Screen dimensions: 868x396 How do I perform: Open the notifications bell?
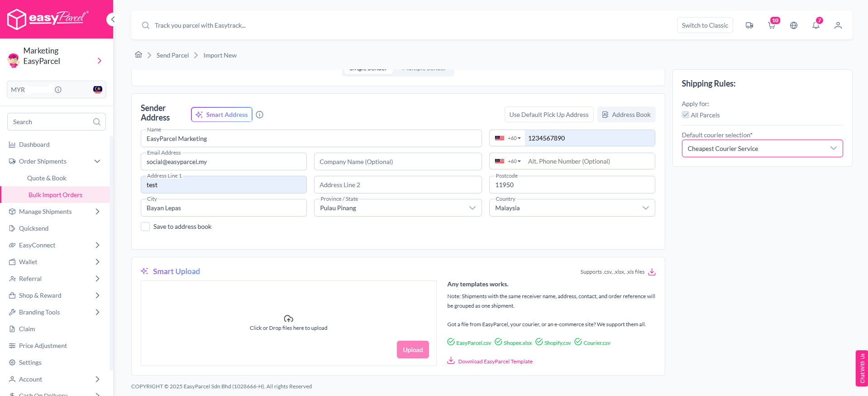pos(816,25)
